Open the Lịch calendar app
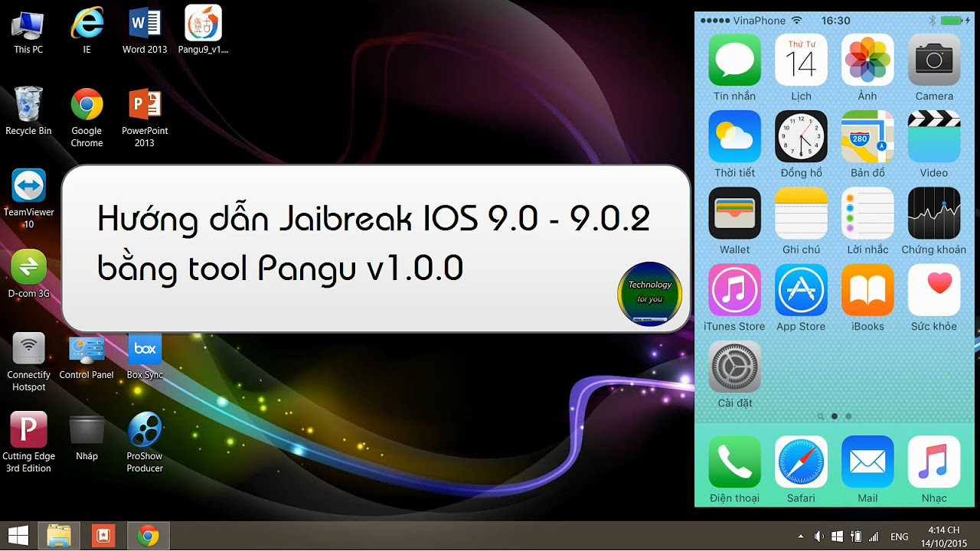The image size is (980, 551). coord(801,60)
